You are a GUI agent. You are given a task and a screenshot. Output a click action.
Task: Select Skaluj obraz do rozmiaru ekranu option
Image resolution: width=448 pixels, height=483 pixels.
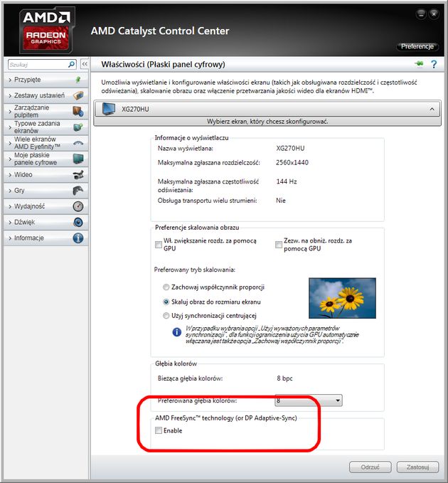tap(166, 302)
